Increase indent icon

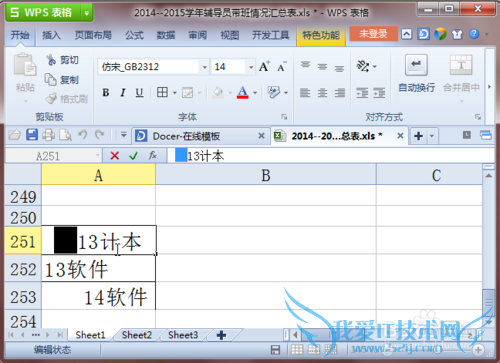point(379,92)
